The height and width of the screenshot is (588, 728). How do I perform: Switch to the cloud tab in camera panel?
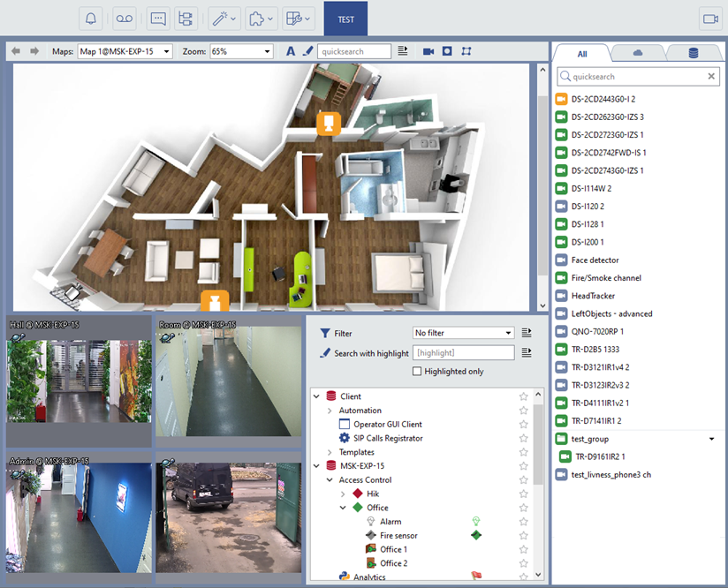tap(638, 53)
